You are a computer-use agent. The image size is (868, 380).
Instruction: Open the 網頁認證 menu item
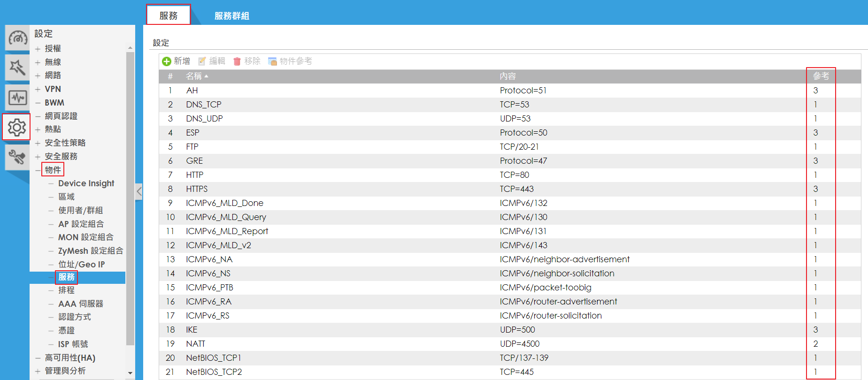61,116
